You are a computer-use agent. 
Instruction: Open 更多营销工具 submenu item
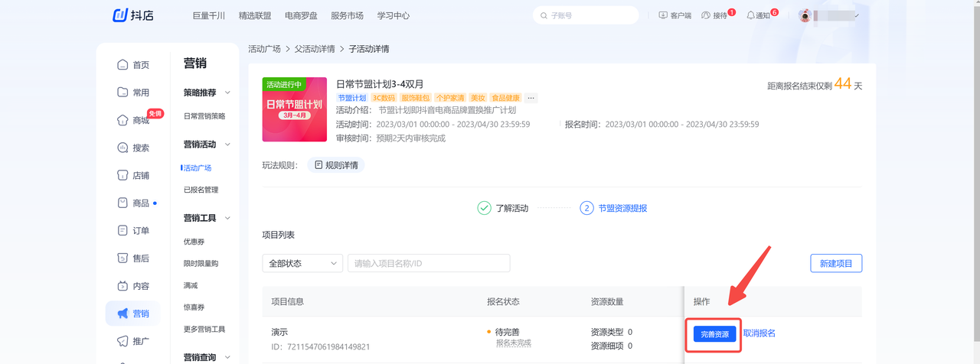point(204,329)
